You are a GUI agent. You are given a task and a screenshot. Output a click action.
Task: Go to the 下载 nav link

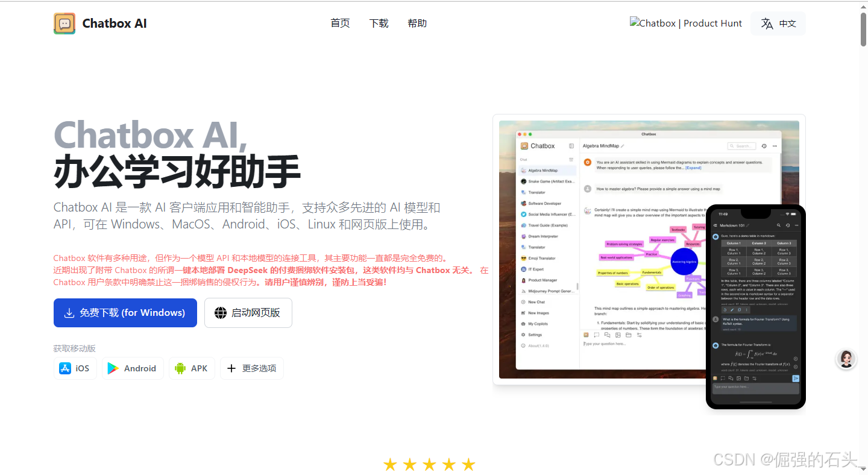[379, 24]
